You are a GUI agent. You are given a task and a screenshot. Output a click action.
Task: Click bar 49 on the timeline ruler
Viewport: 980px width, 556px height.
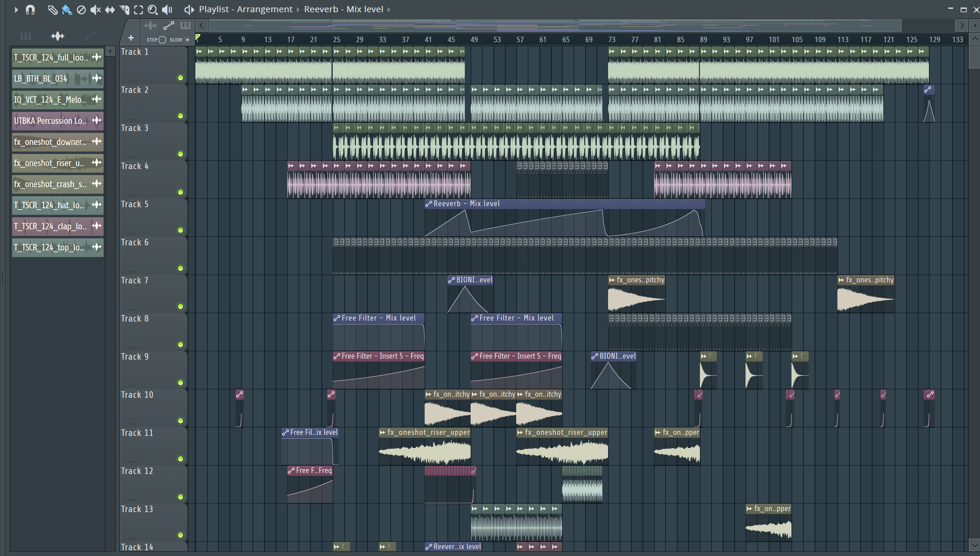pos(474,40)
